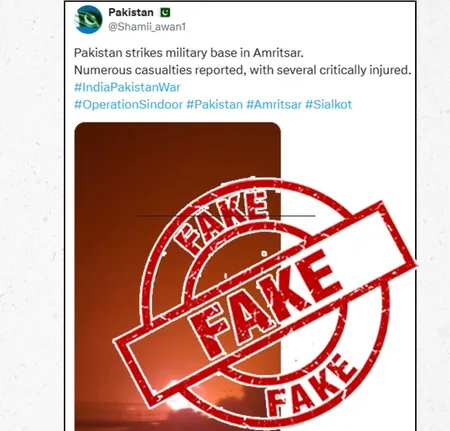Screen dimensions: 450x431
Task: Click the thin horizontal line over the stamp
Action: [225, 216]
